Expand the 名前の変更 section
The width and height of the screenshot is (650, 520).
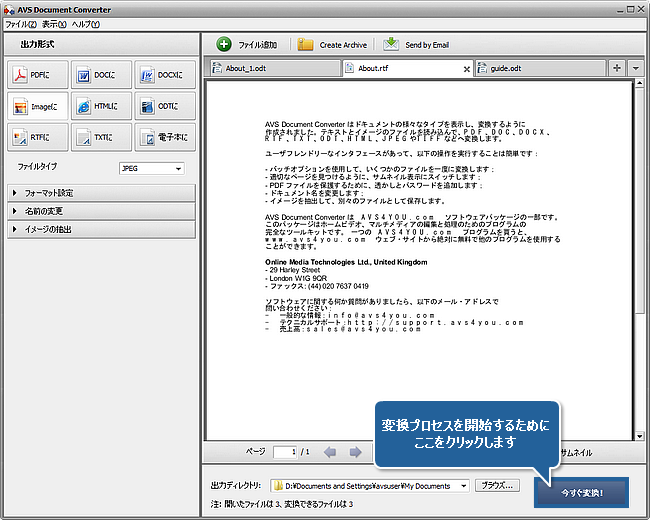pyautogui.click(x=102, y=211)
